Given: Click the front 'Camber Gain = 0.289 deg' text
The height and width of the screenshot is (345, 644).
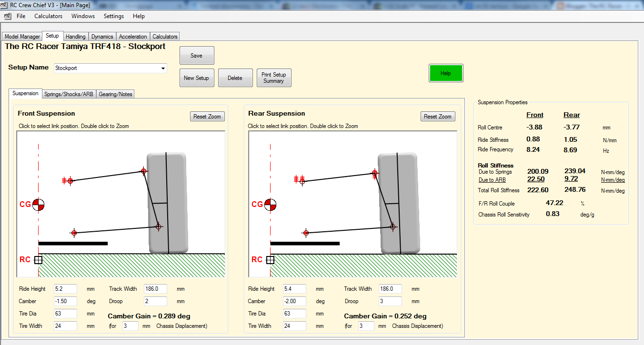Looking at the screenshot, I should tap(149, 316).
